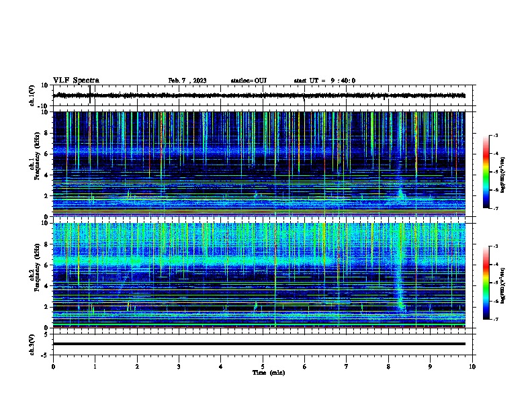Click the ch.2 spectrogram color scale bar
Viewport: 532px width, 411px height.
pos(486,283)
